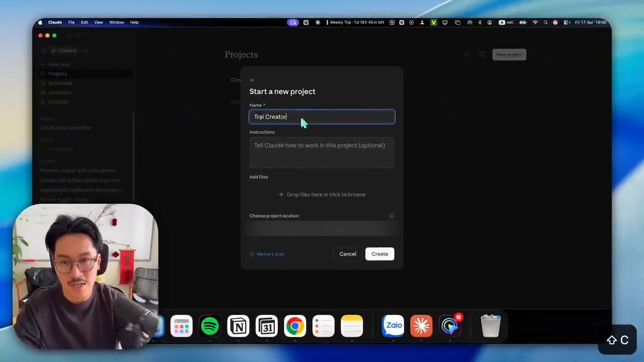The image size is (644, 362).
Task: Open the Edit menu
Action: tap(85, 22)
